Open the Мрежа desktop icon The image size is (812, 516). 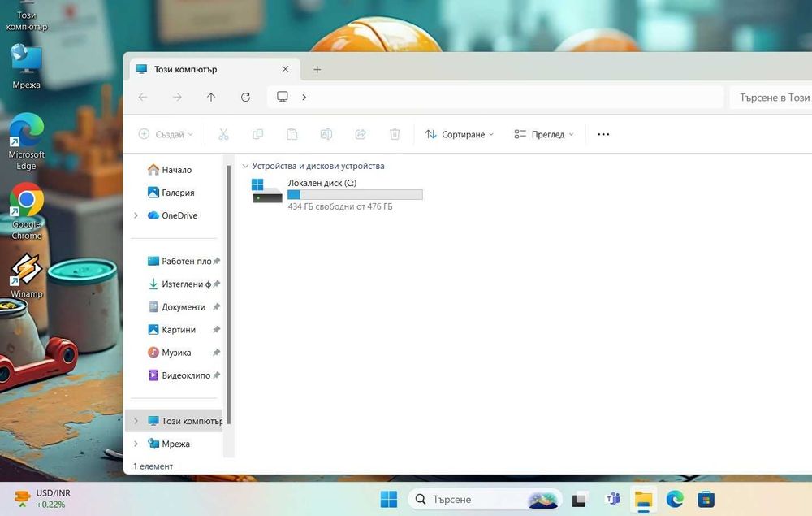click(27, 67)
